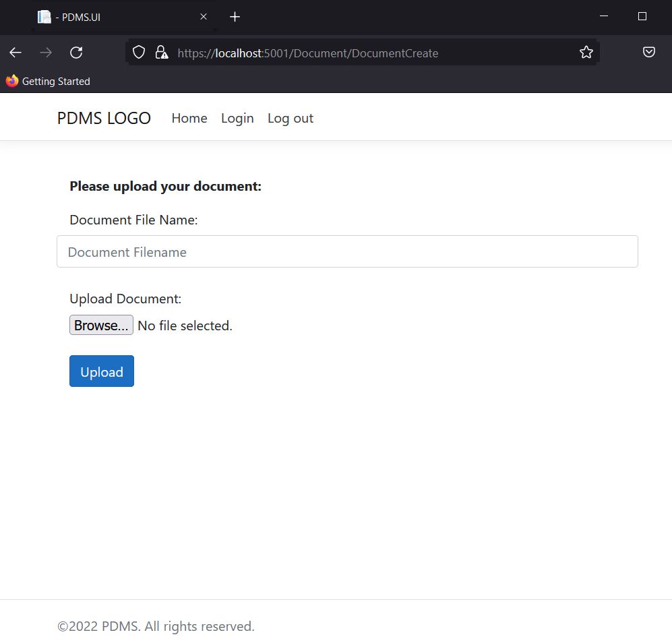The image size is (672, 643).
Task: Click 'Please upload your document:' heading
Action: coord(165,186)
